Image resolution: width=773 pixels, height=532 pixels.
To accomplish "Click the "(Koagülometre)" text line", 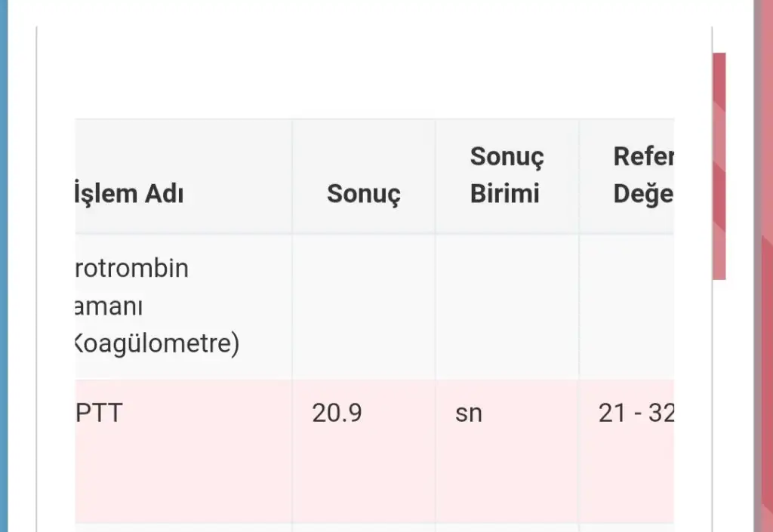I will 157,344.
